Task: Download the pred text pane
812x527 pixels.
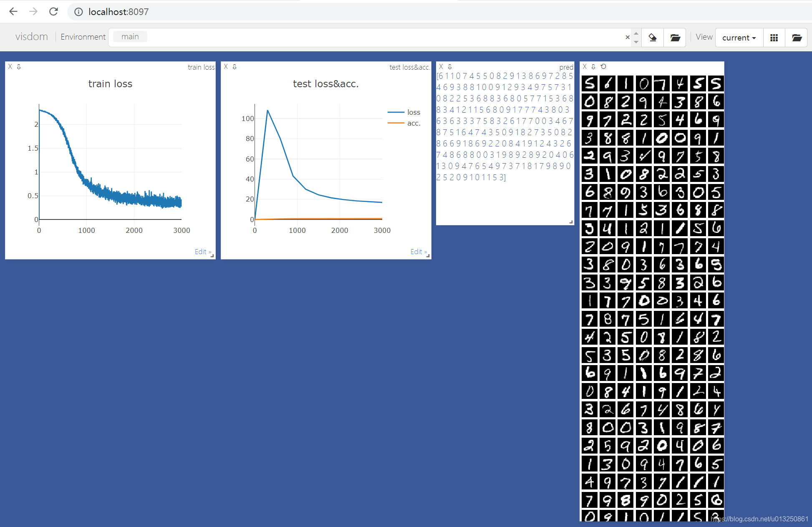Action: coord(450,67)
